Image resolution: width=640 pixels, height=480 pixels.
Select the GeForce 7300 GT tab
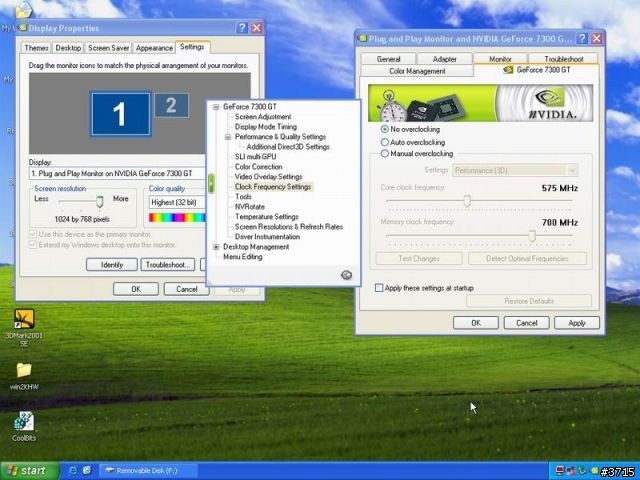pos(536,70)
